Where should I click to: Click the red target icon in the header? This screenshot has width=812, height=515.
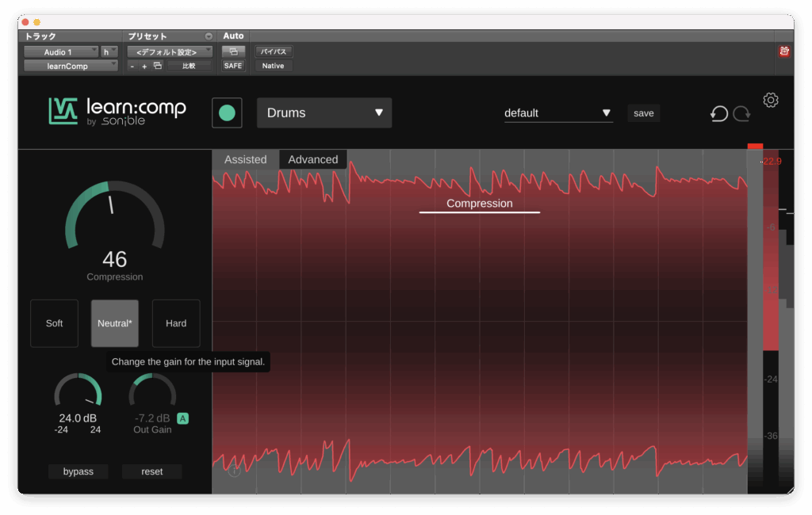click(x=784, y=51)
